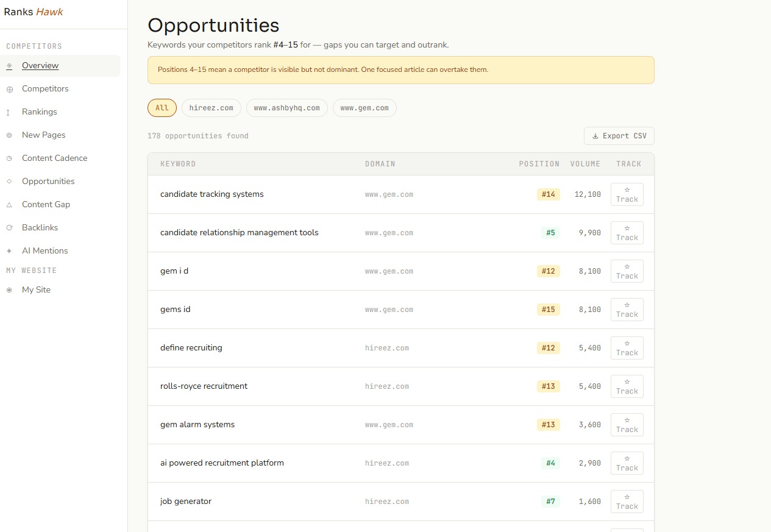Click the Competitors globe icon

(x=9, y=89)
